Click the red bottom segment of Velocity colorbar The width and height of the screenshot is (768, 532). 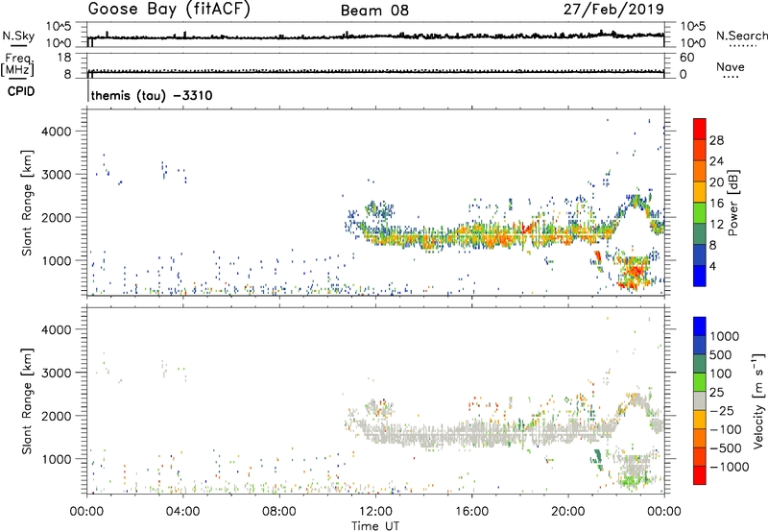(x=700, y=475)
